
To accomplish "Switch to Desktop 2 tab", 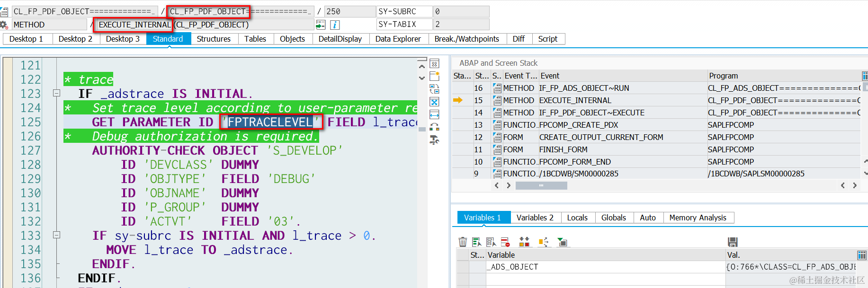I will click(76, 39).
